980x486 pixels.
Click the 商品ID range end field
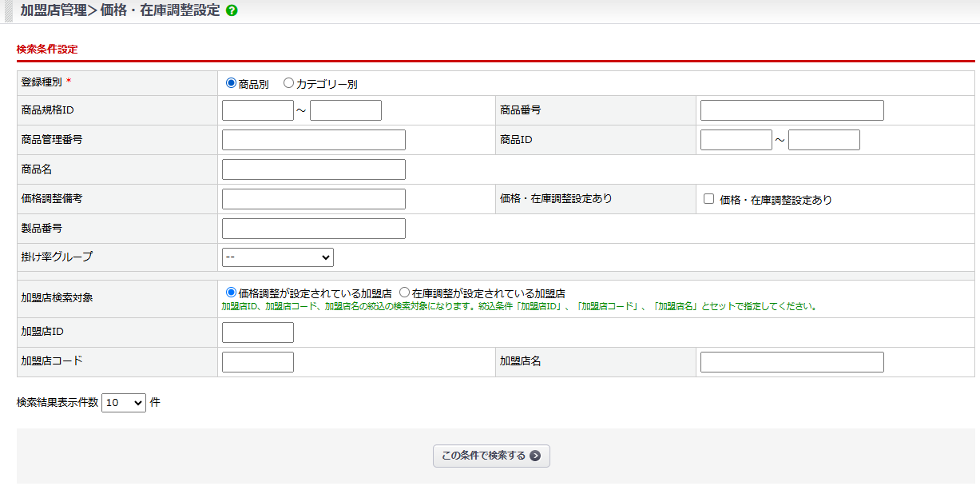[x=823, y=140]
